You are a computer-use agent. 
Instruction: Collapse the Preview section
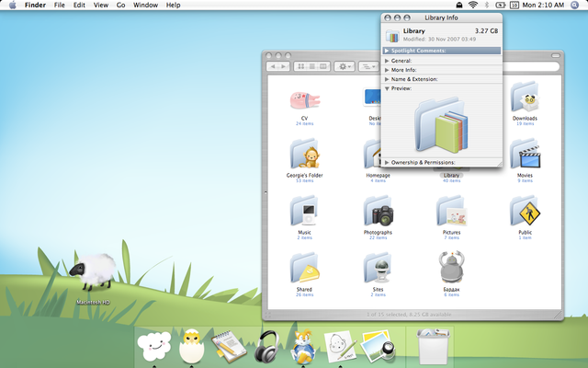point(388,88)
